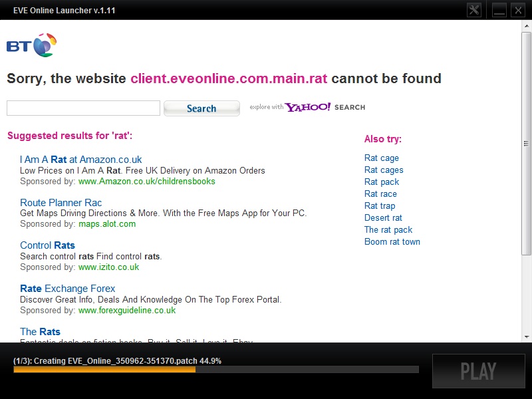Try the 'Rat pack' suggestion
The height and width of the screenshot is (399, 532).
coord(381,182)
